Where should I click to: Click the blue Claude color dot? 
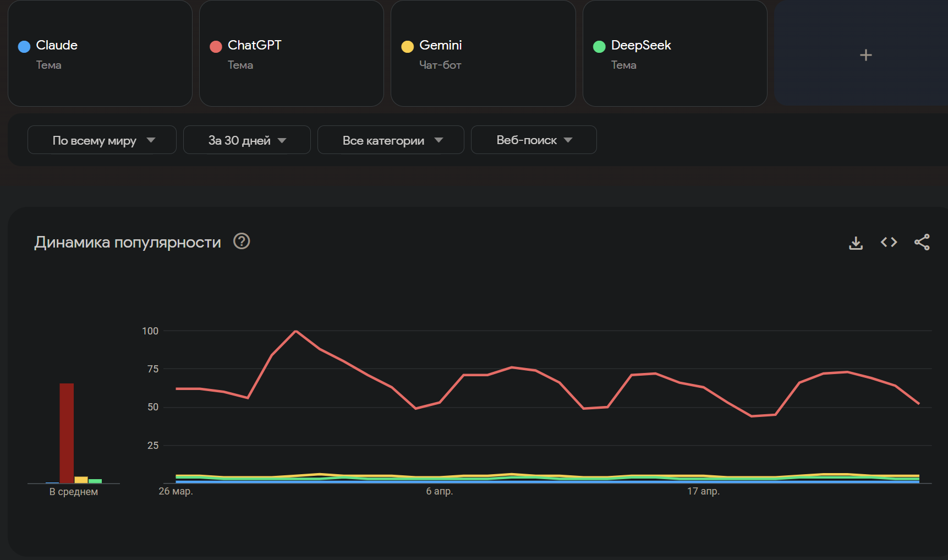pos(24,47)
